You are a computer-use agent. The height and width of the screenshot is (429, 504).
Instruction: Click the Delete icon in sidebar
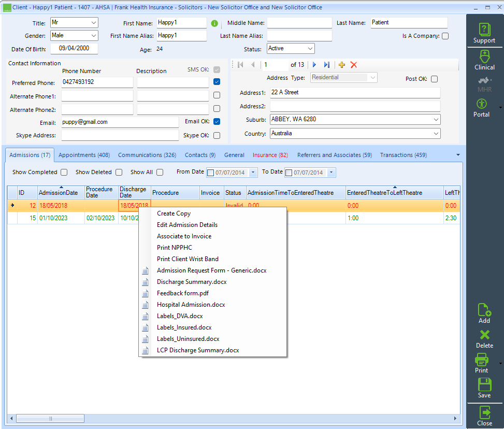pyautogui.click(x=484, y=339)
